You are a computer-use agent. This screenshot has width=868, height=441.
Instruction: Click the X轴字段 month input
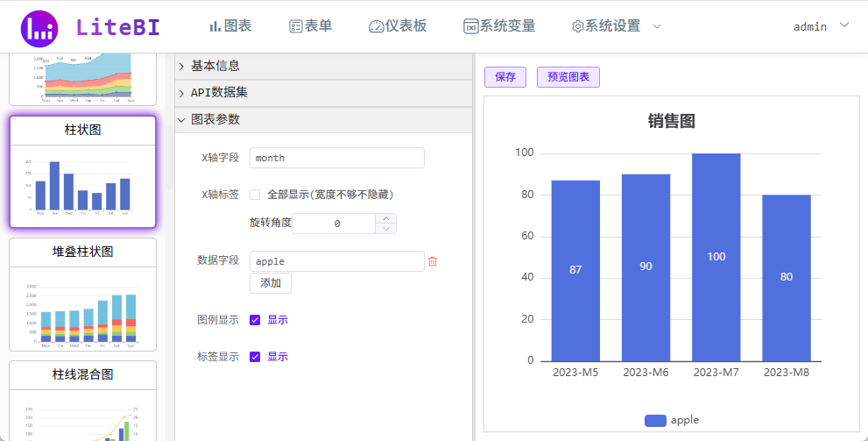click(x=337, y=158)
